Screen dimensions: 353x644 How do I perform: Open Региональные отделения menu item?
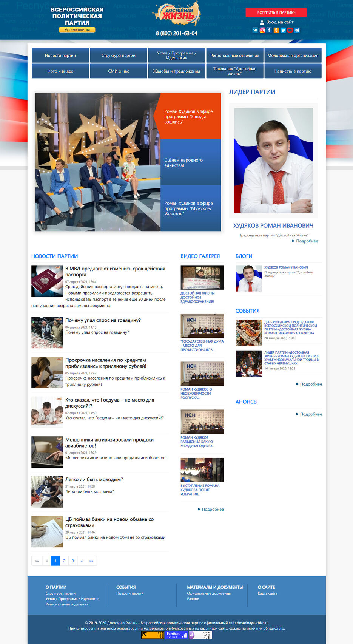click(x=235, y=55)
